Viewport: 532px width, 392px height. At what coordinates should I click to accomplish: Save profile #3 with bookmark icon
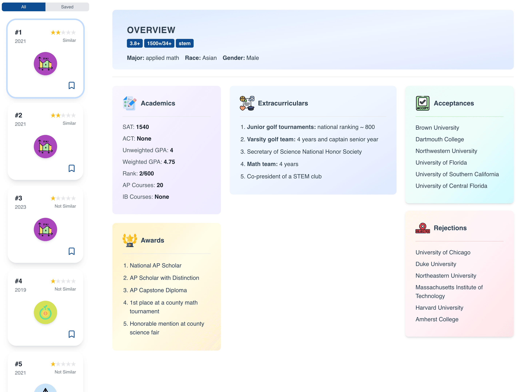(x=71, y=251)
